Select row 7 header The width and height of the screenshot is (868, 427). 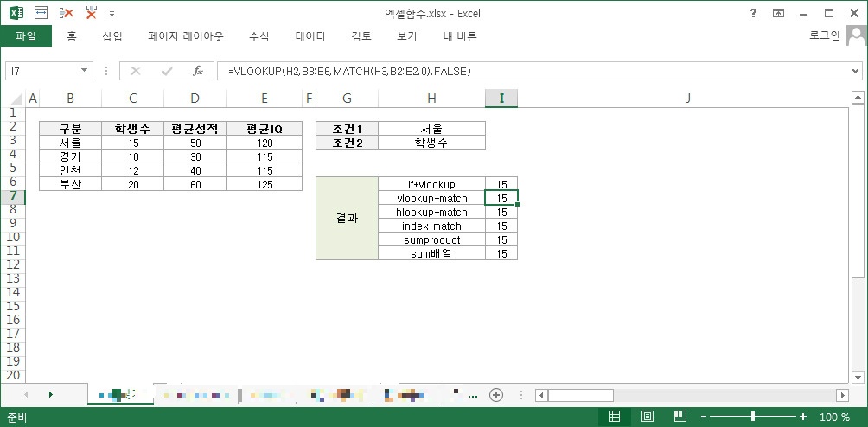13,197
